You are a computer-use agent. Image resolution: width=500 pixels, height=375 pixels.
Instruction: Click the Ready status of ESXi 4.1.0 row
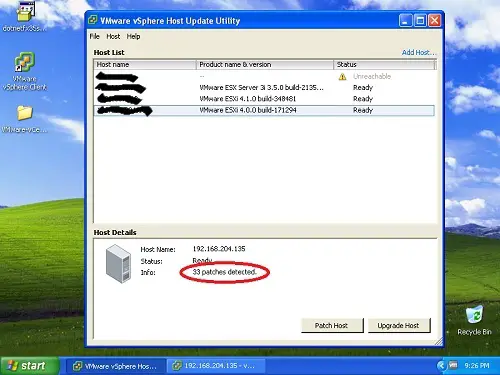[x=363, y=99]
